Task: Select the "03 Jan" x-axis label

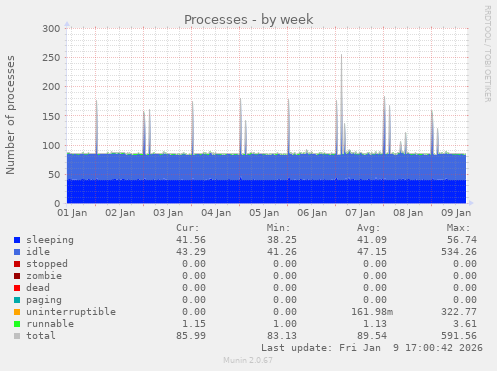Action: tap(168, 213)
